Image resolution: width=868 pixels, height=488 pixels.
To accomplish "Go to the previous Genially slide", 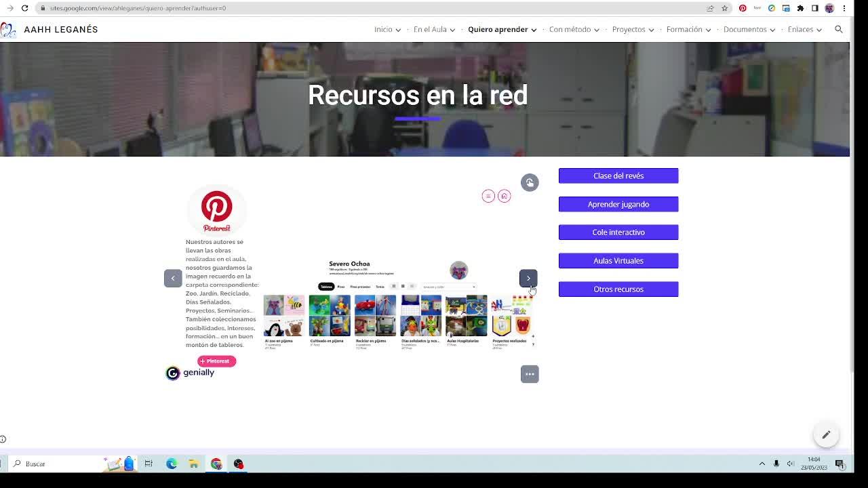I will [173, 278].
